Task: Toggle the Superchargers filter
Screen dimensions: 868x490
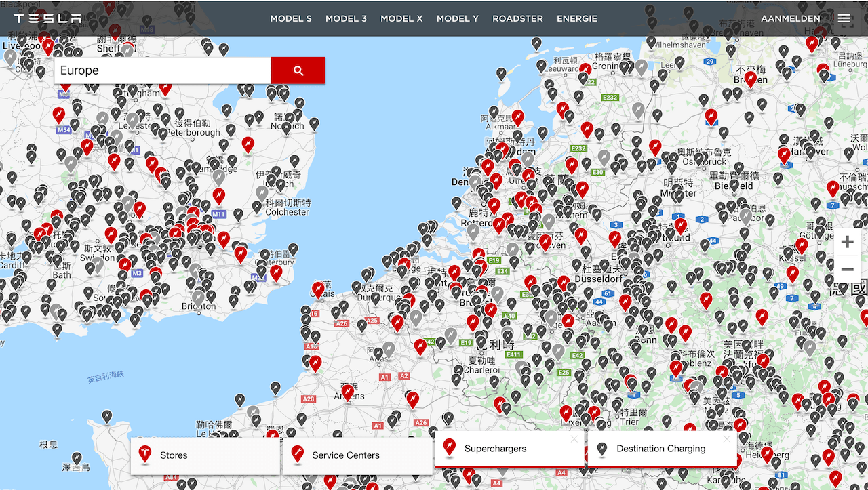Action: (x=509, y=449)
